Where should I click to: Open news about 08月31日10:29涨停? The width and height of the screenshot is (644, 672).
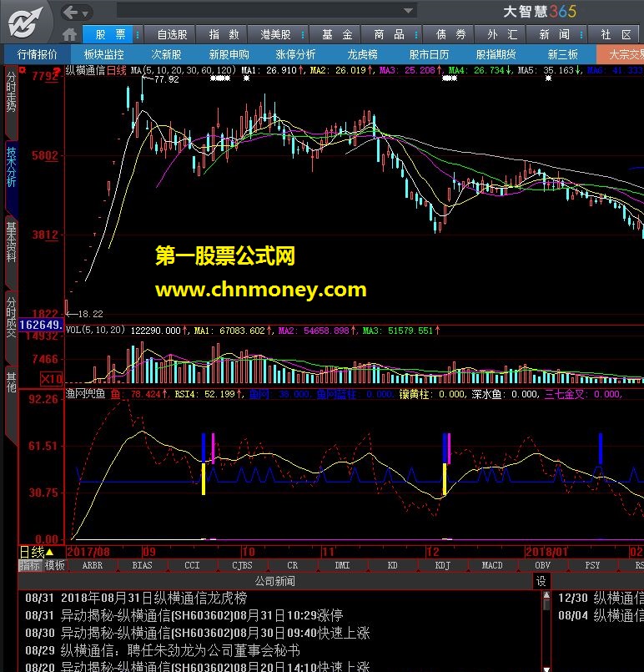click(x=202, y=615)
